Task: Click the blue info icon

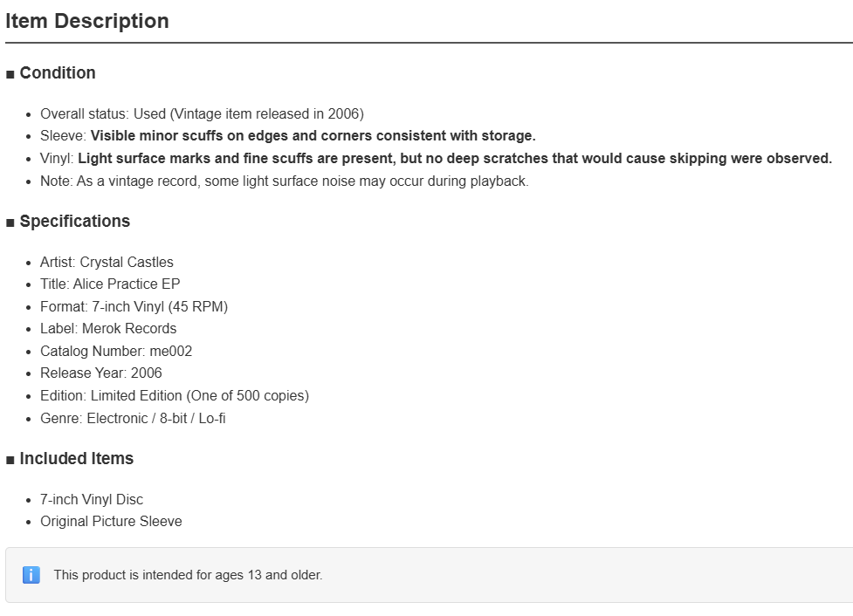Action: 31,575
